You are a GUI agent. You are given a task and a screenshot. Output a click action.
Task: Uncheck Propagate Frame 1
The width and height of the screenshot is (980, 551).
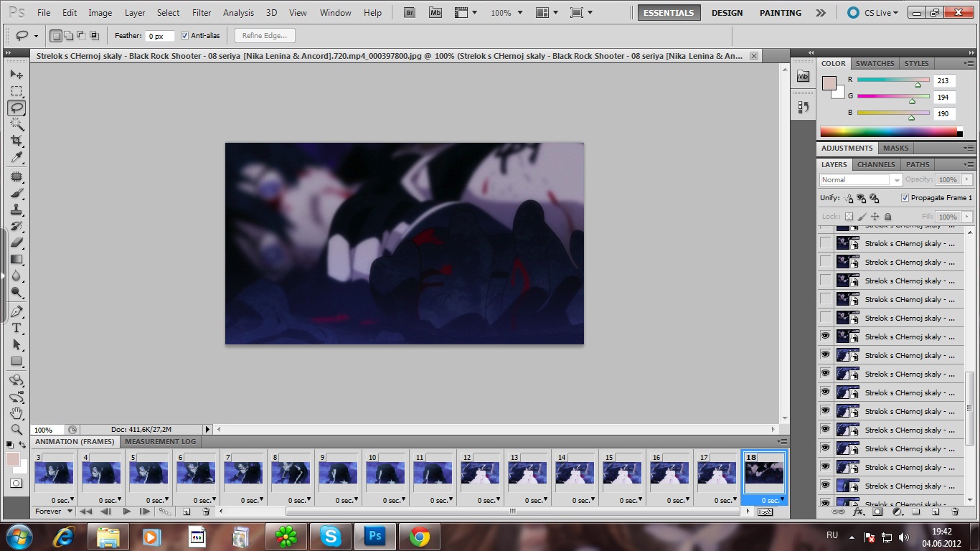tap(905, 198)
